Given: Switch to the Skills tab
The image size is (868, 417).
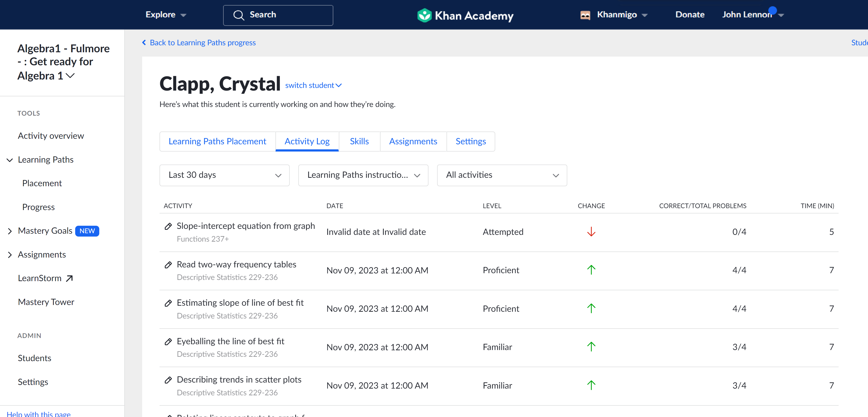Looking at the screenshot, I should point(359,141).
